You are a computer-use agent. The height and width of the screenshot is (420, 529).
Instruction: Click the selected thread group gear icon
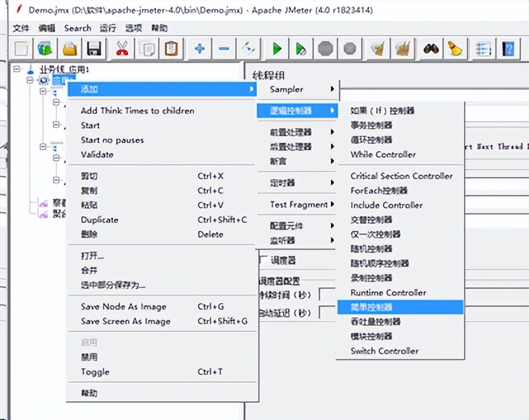pos(43,81)
